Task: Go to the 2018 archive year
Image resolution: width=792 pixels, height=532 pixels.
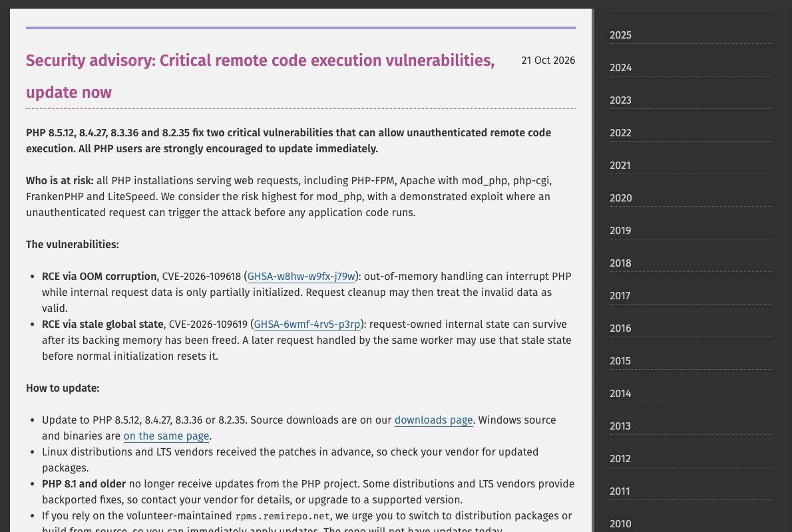Action: [x=621, y=263]
